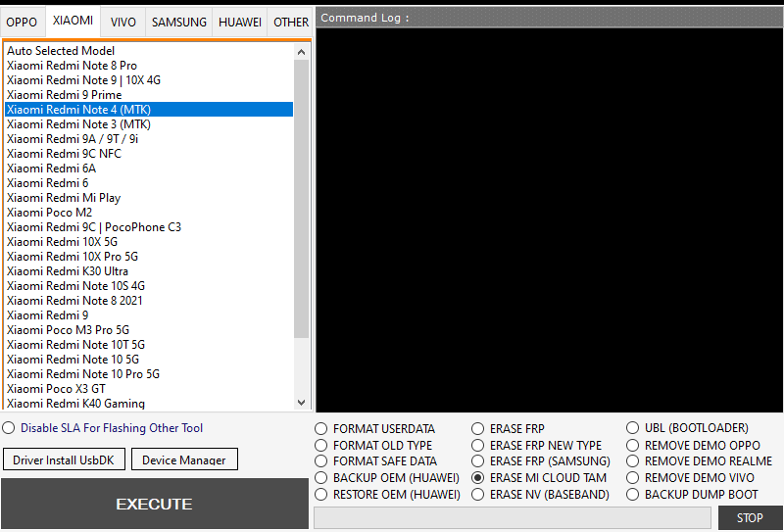
Task: Choose Xiaomi Redmi K40 Gaming
Action: pyautogui.click(x=149, y=403)
